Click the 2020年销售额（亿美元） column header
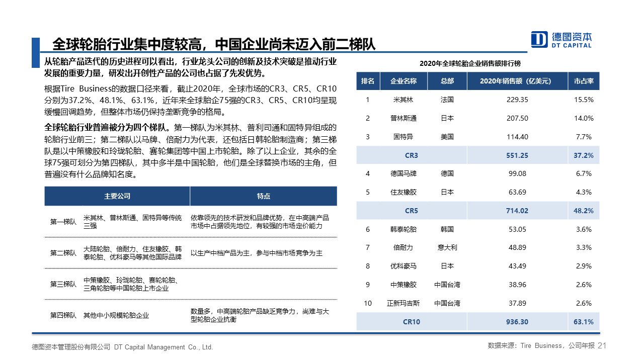This screenshot has height=362, width=644. pyautogui.click(x=518, y=81)
